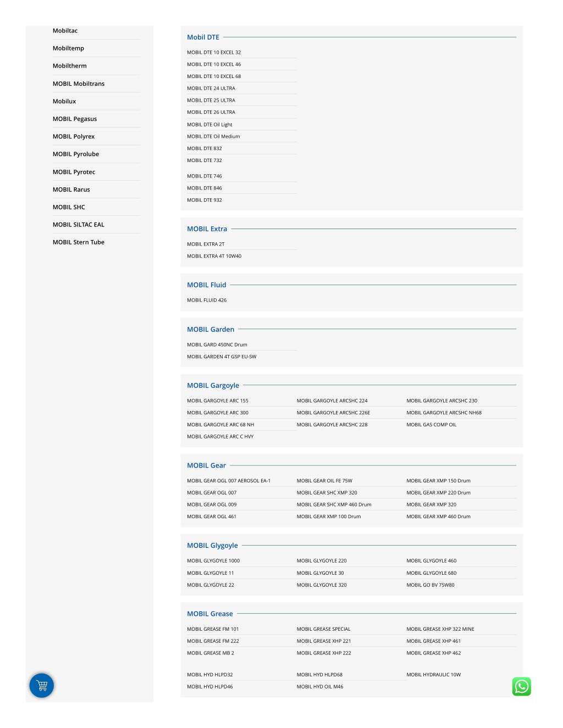The image size is (563, 728).
Task: Open WhatsApp chat icon
Action: (x=521, y=686)
